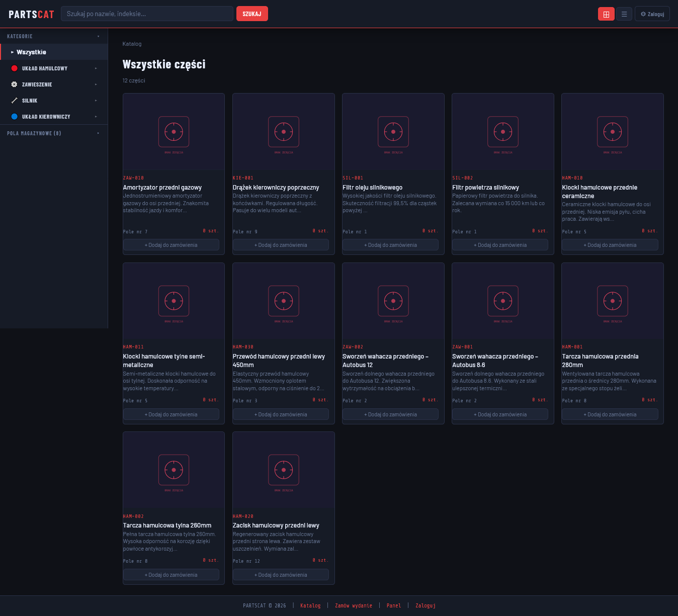
Task: Click the Zawieszenie gear icon
Action: pos(15,84)
